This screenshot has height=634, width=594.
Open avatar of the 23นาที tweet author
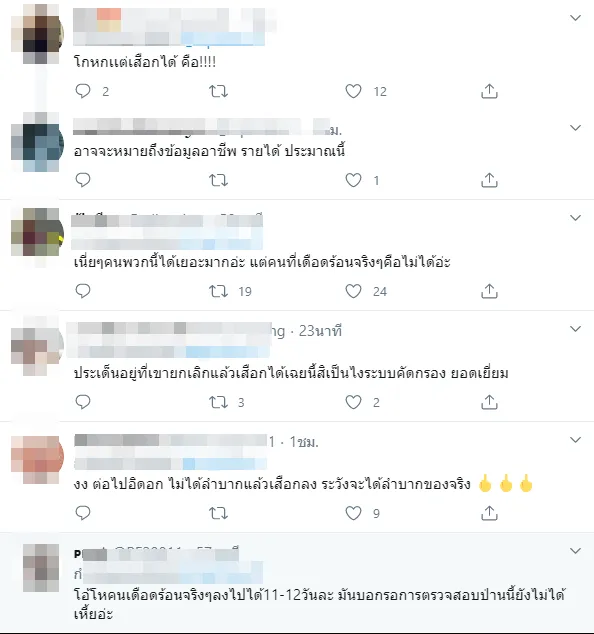click(37, 346)
